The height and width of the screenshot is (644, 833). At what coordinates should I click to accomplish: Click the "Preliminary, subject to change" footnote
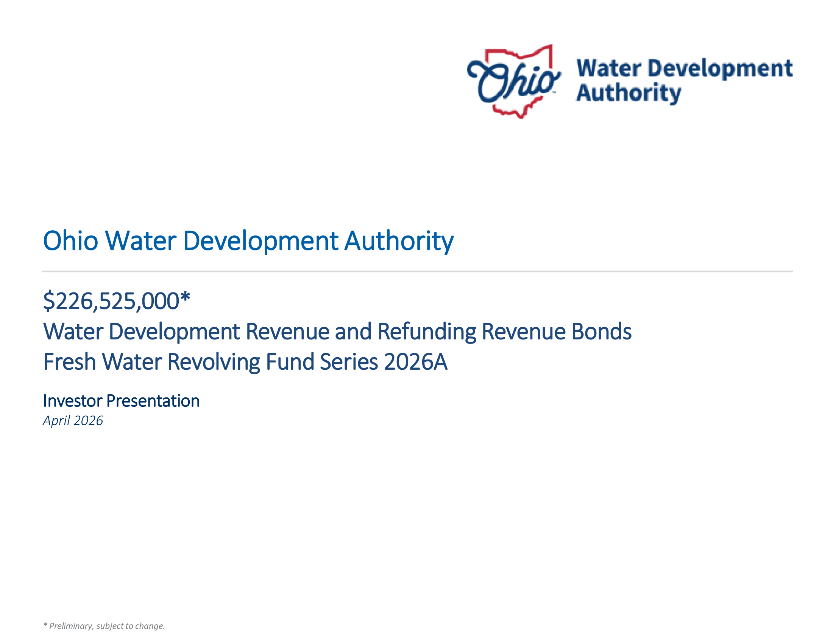(x=107, y=626)
